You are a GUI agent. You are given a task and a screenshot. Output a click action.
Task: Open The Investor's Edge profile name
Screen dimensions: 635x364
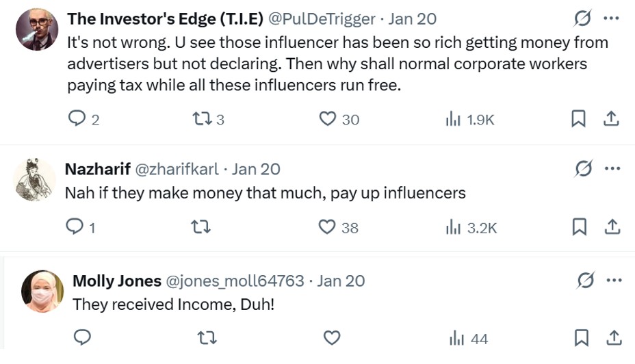165,19
